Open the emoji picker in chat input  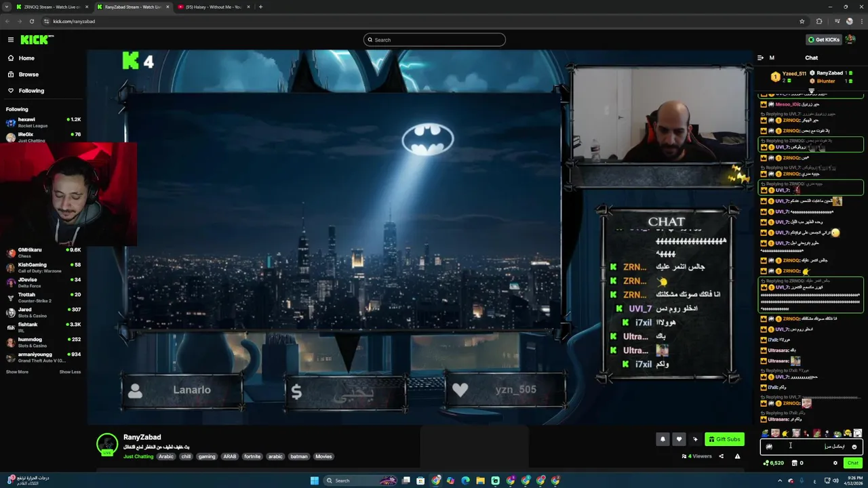[854, 447]
